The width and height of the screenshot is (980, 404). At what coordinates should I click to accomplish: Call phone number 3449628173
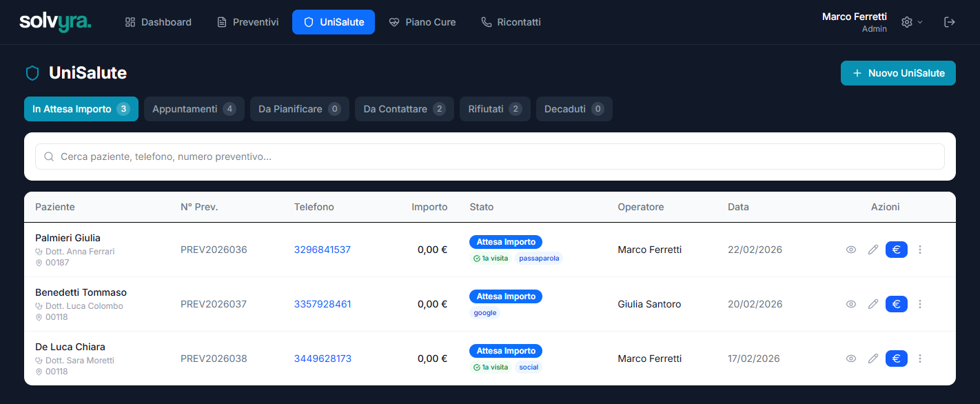[x=323, y=358]
